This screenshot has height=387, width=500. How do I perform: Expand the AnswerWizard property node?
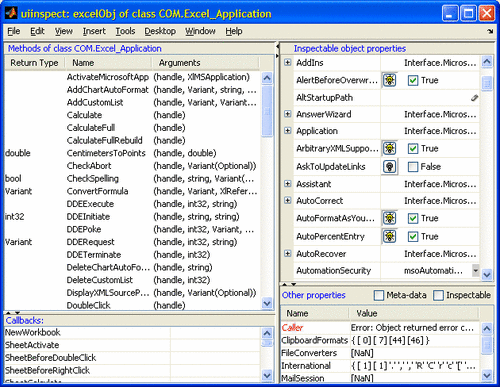288,114
